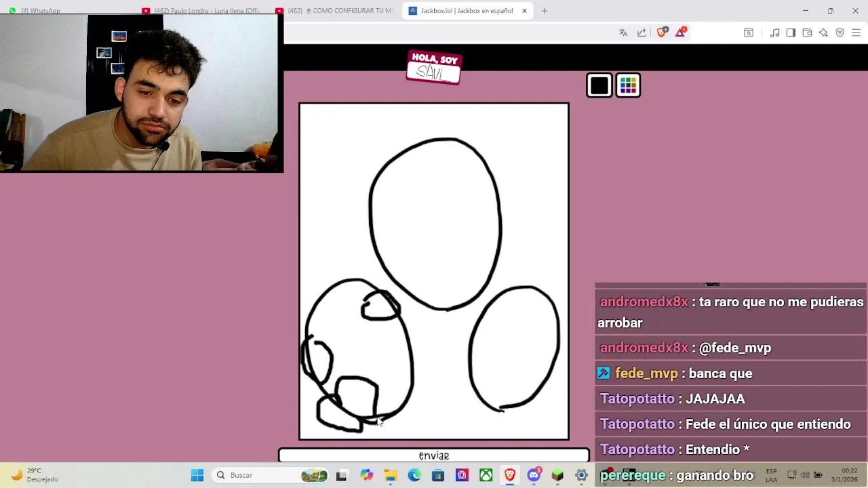This screenshot has height=488, width=868.
Task: Open the Windows Start menu
Action: tap(197, 475)
